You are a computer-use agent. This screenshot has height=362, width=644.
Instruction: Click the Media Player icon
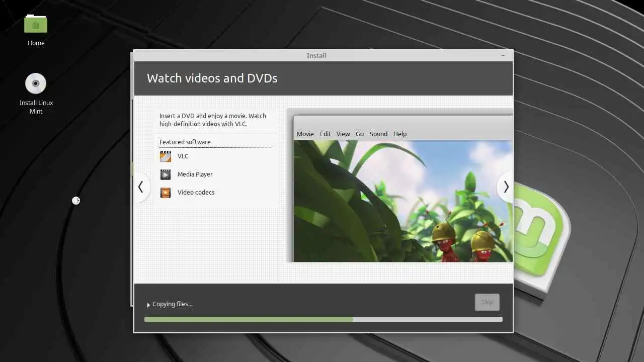pos(166,174)
